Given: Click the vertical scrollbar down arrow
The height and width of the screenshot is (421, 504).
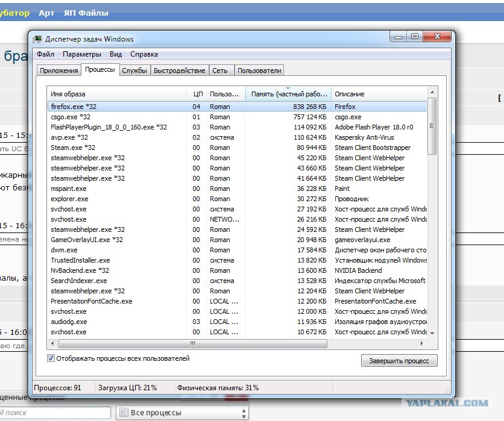Looking at the screenshot, I should (x=432, y=333).
